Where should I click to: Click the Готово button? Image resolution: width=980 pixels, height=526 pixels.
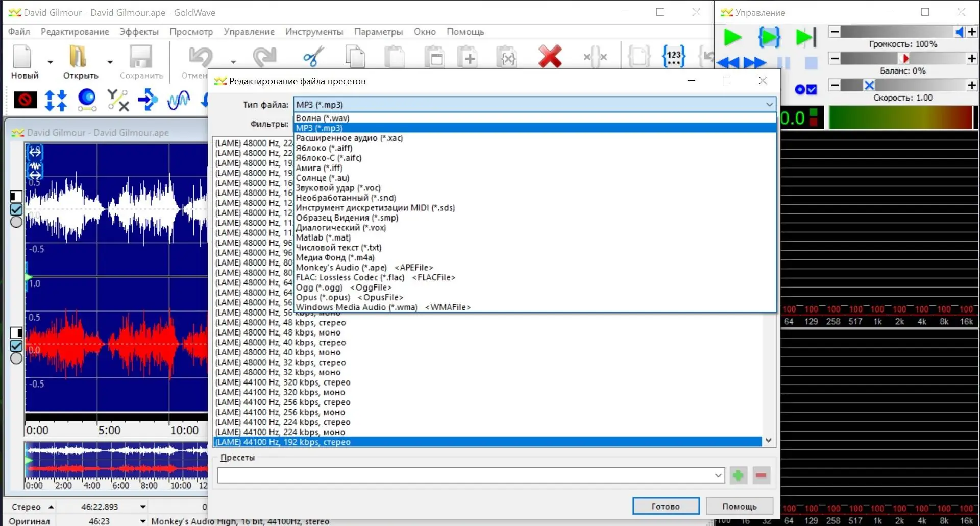(x=666, y=506)
